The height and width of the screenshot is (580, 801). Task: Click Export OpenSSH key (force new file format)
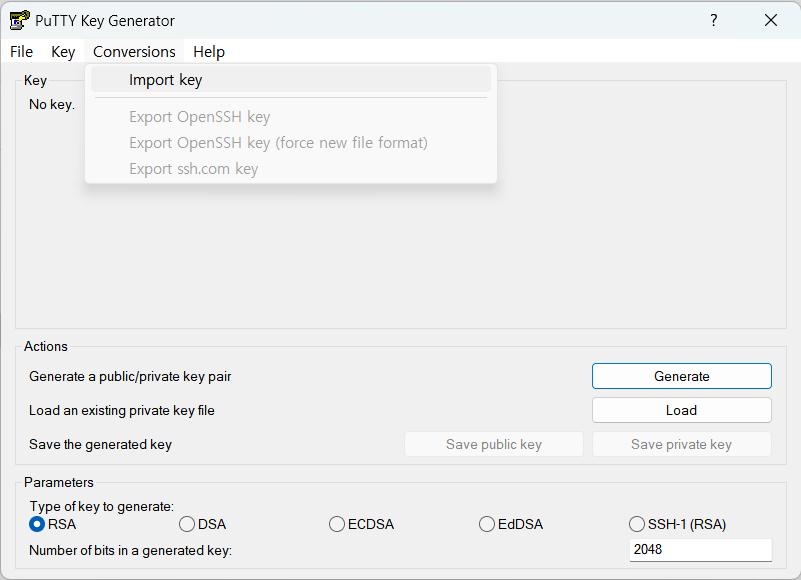tap(291, 143)
